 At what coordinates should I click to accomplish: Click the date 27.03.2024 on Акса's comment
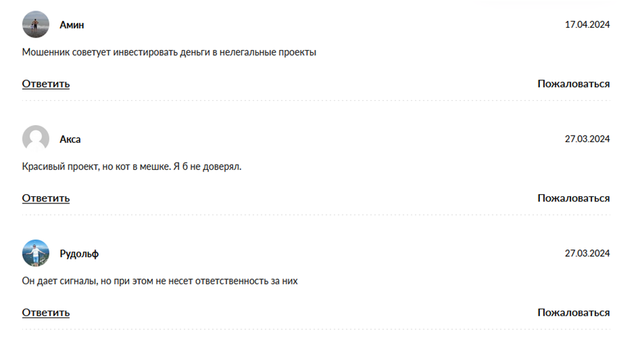pyautogui.click(x=587, y=139)
